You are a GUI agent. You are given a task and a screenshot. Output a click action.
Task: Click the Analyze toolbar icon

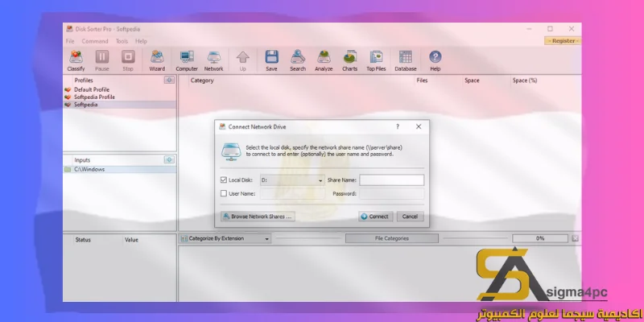pyautogui.click(x=324, y=60)
